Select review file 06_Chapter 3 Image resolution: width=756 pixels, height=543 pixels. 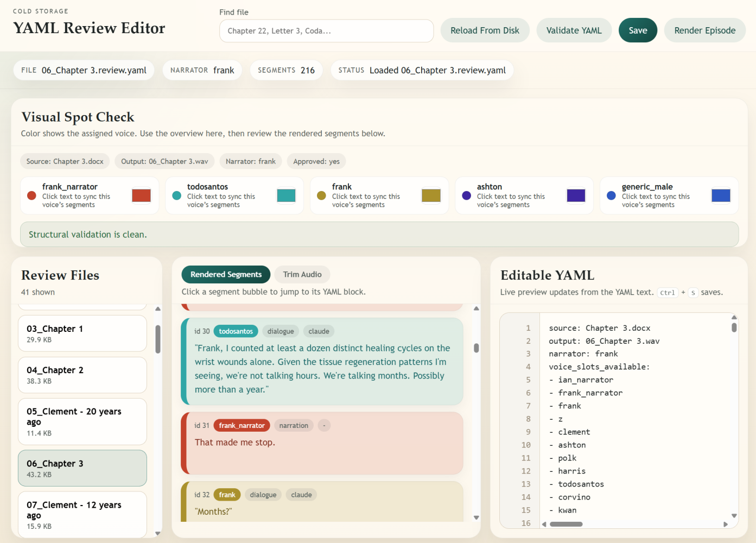[82, 468]
